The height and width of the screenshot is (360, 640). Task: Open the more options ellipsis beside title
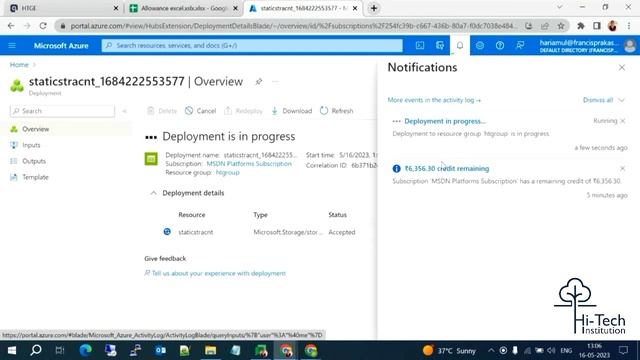click(275, 82)
